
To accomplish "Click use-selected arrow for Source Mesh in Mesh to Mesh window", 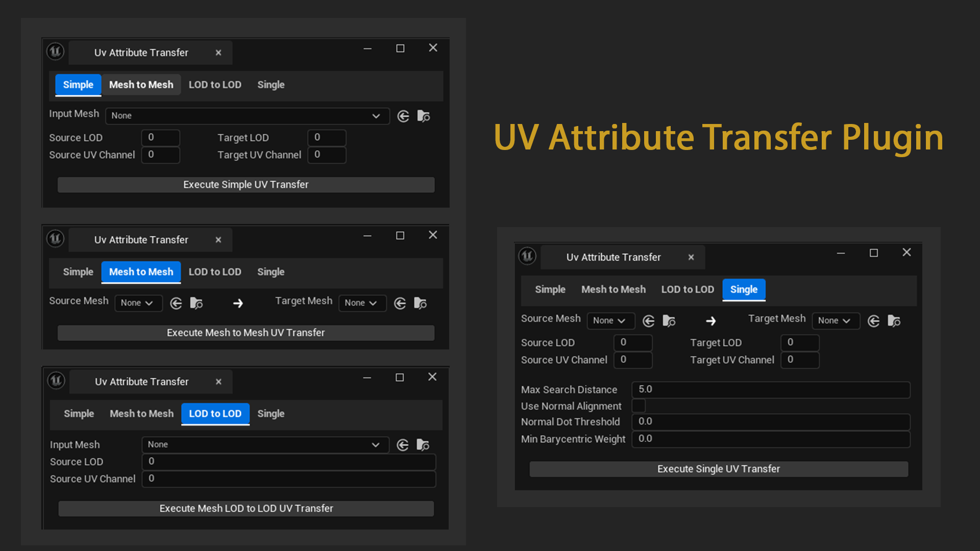I will [x=176, y=304].
